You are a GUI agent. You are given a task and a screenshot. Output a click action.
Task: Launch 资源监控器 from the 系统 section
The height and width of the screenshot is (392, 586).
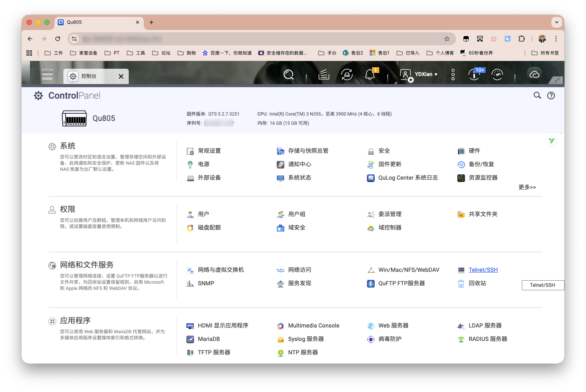pos(482,178)
